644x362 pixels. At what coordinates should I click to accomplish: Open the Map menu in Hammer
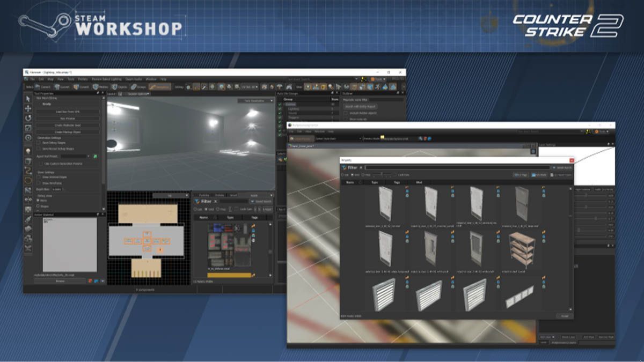(50, 79)
